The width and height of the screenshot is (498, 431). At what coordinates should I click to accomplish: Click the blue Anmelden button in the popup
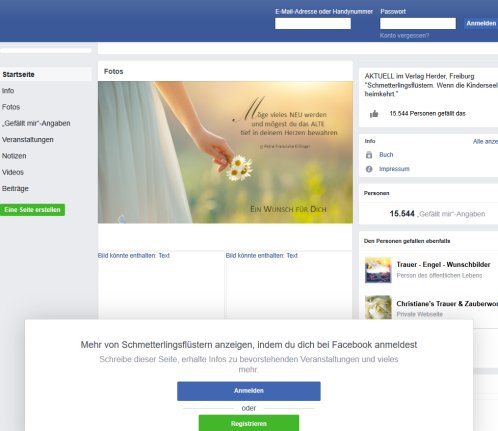point(249,391)
